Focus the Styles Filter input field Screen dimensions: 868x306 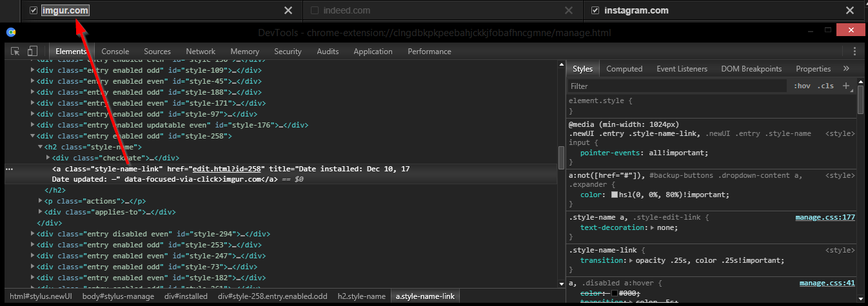(677, 86)
